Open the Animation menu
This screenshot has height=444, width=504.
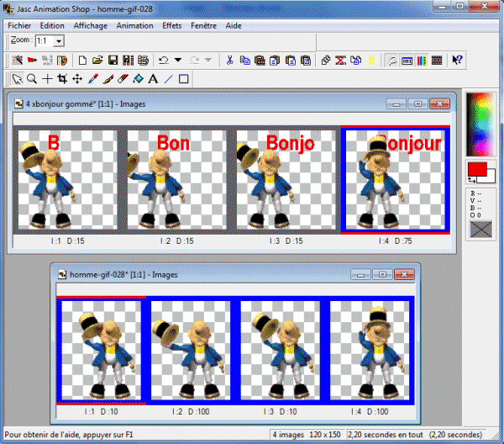click(x=134, y=26)
